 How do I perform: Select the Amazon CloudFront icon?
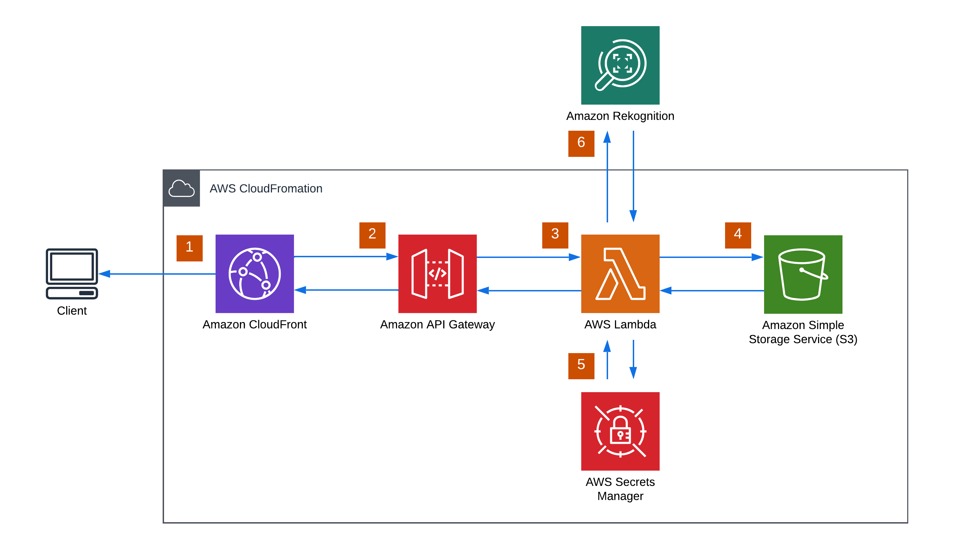coord(255,273)
